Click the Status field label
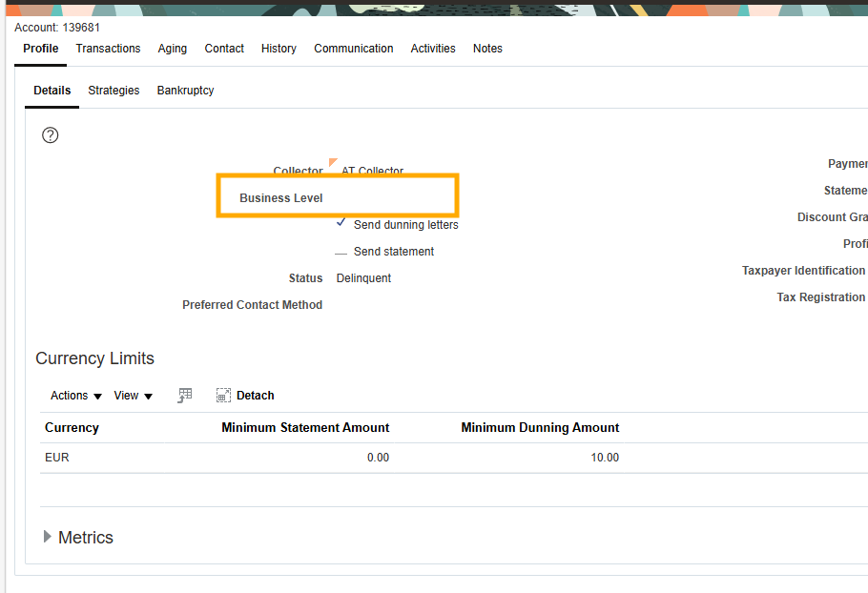Image resolution: width=868 pixels, height=593 pixels. [305, 278]
